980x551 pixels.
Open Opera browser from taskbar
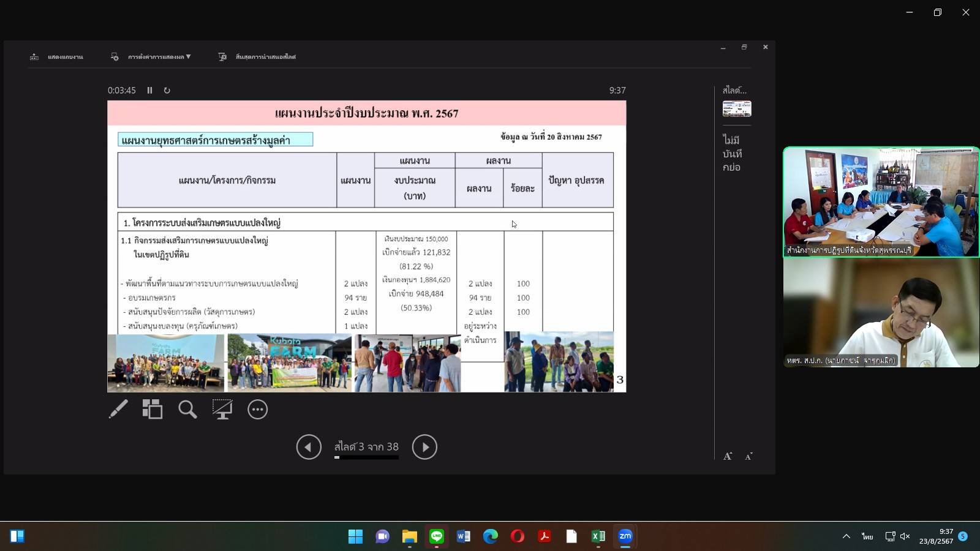coord(517,536)
